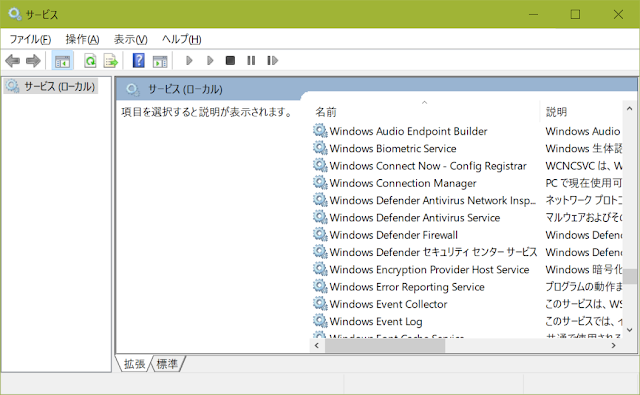Click the Pause Service icon
640x395 pixels.
(251, 61)
